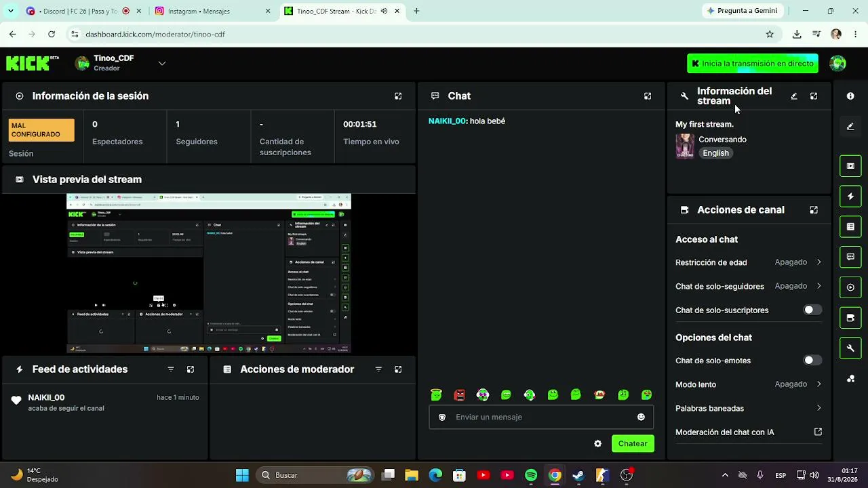The width and height of the screenshot is (868, 488).
Task: Open Spotify from the taskbar
Action: (x=531, y=475)
